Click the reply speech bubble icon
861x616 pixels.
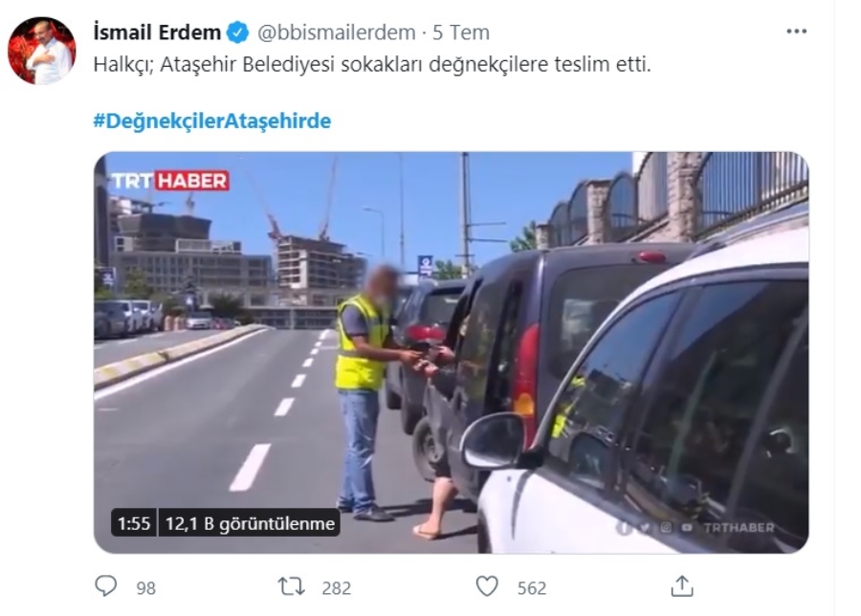(105, 585)
